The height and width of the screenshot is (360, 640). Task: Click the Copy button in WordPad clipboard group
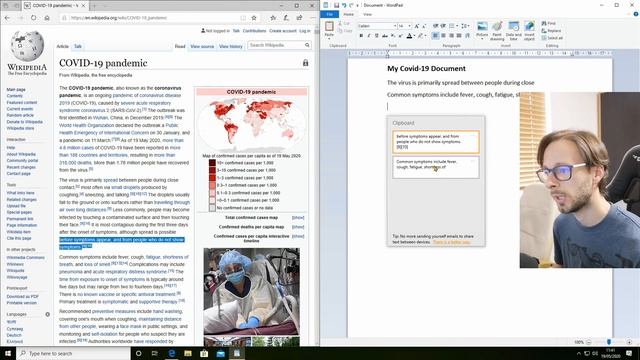tap(345, 31)
